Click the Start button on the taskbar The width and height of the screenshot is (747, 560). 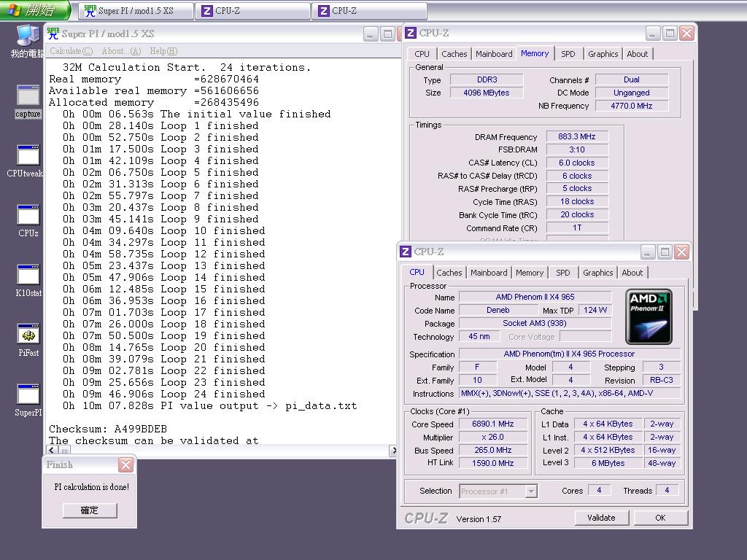pos(34,10)
